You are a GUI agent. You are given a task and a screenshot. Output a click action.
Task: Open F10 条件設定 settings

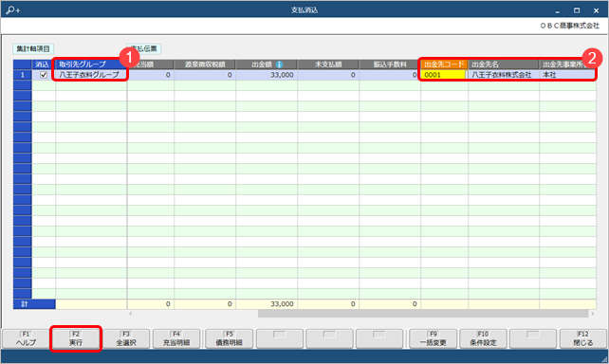483,338
